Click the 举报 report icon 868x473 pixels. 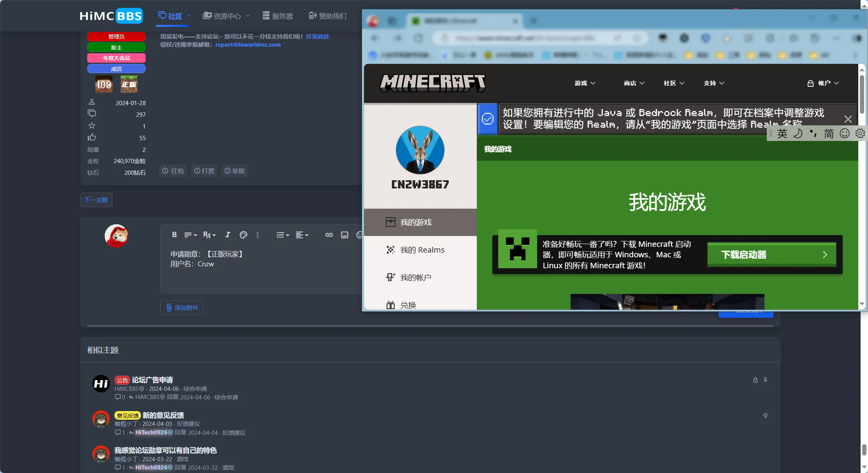point(235,171)
